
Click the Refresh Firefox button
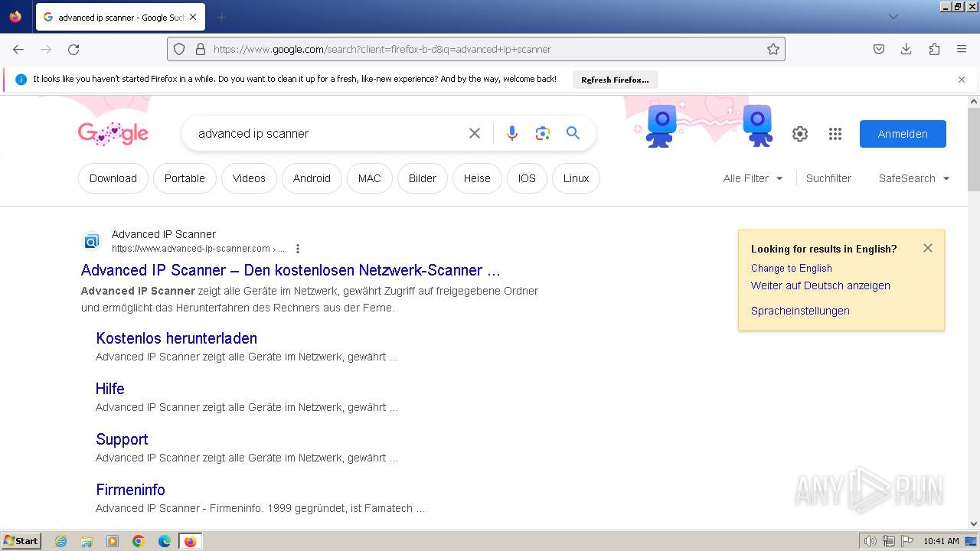(x=615, y=80)
